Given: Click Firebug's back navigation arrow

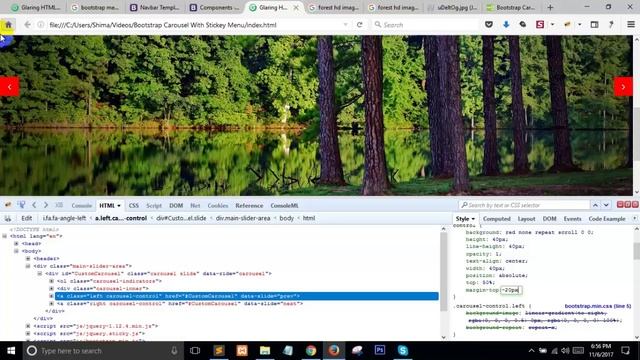Looking at the screenshot, I should pos(34,205).
